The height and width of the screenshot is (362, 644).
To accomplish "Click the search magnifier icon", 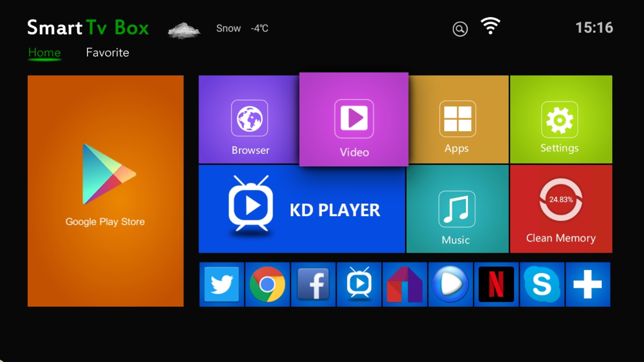I will pos(460,29).
